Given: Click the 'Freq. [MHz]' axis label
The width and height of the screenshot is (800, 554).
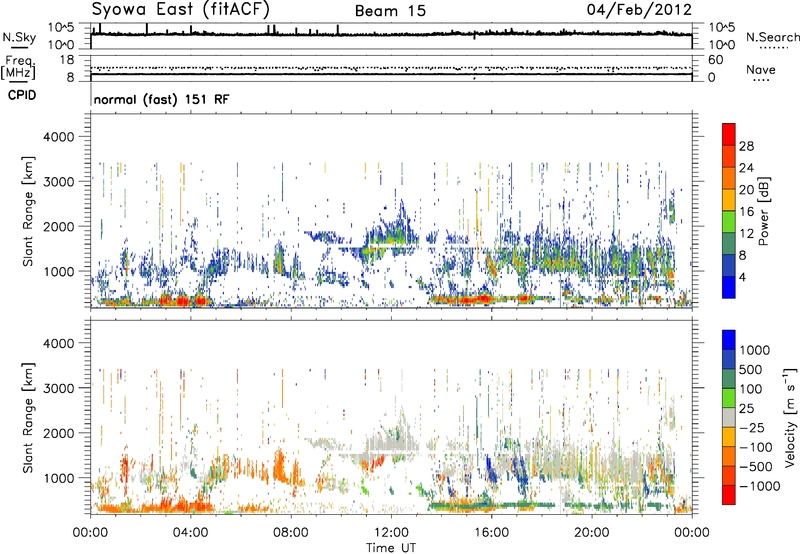Looking at the screenshot, I should pos(18,68).
